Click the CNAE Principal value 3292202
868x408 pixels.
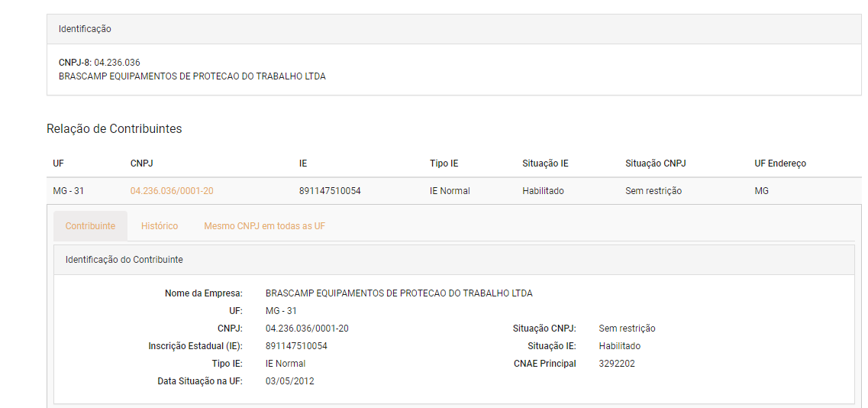click(617, 364)
